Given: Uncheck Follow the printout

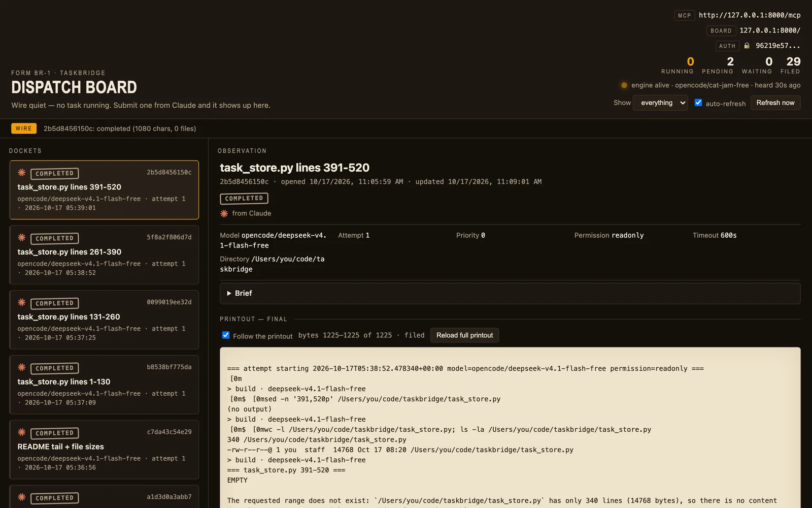Looking at the screenshot, I should click(226, 335).
